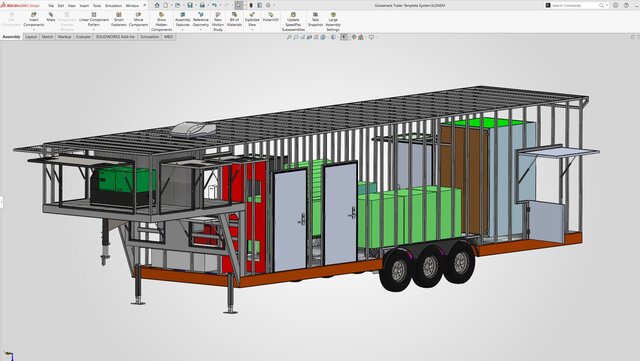
Task: Toggle the Section View in heads-up toolbar
Action: [x=309, y=37]
